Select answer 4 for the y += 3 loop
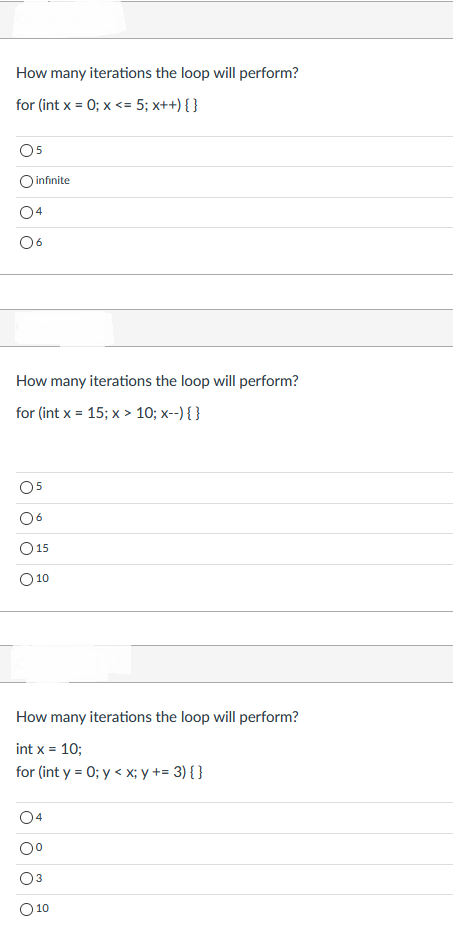 coord(26,818)
